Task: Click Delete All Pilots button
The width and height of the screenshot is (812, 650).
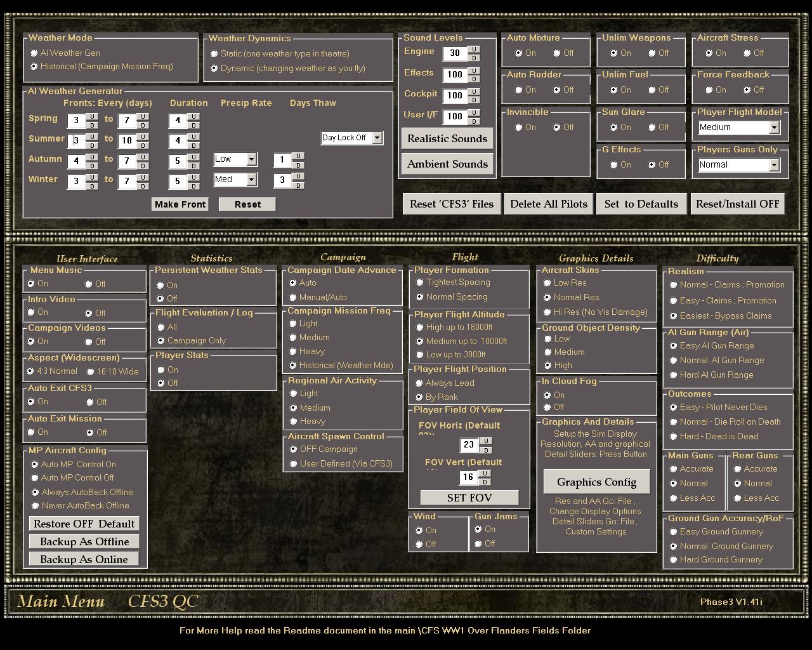Action: coord(549,204)
